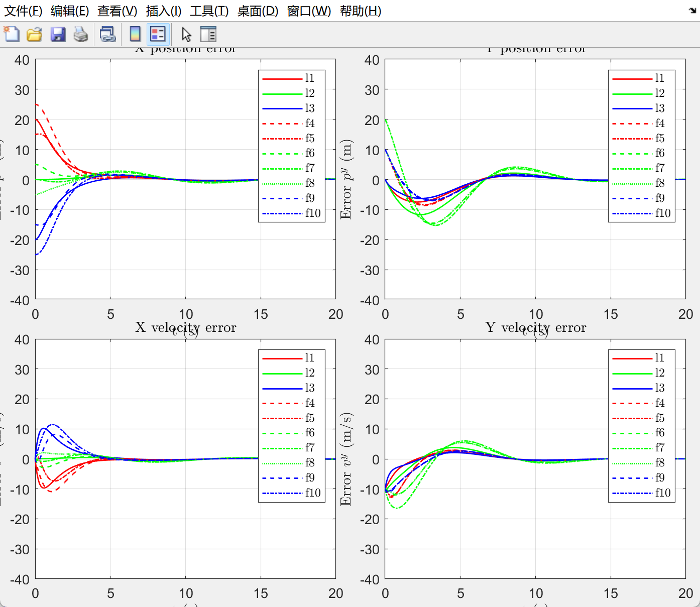The width and height of the screenshot is (700, 607).
Task: Select the 'Error v^y (m/s)' y-axis label
Action: [346, 459]
